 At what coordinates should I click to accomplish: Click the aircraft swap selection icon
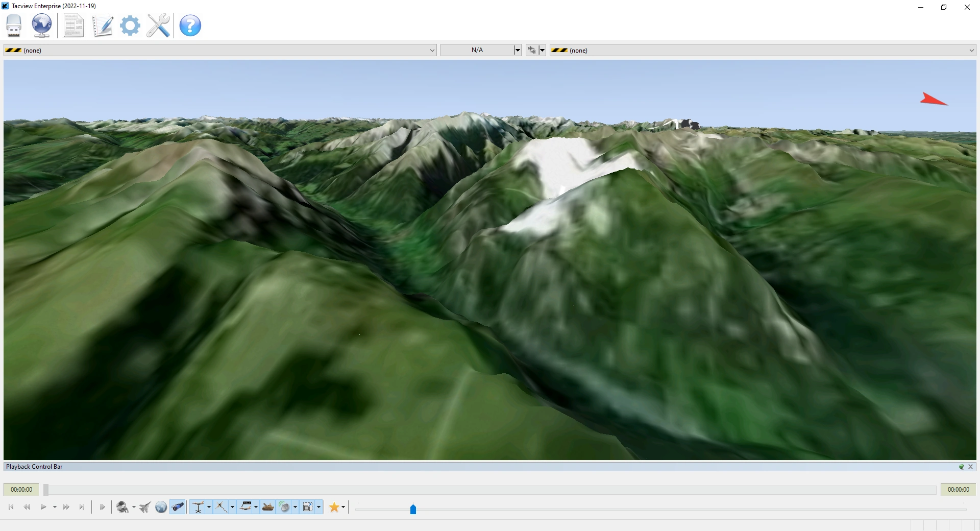(532, 50)
